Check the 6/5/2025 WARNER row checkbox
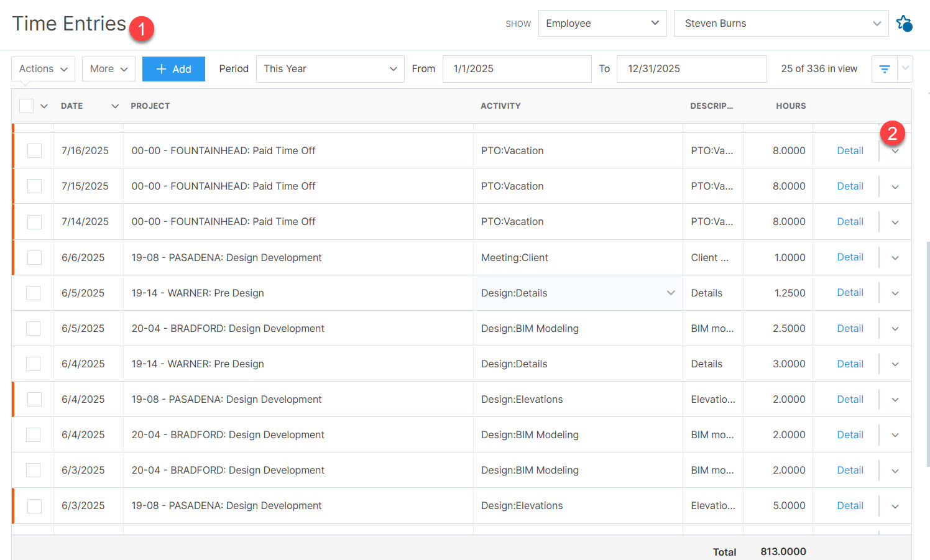 [x=33, y=293]
